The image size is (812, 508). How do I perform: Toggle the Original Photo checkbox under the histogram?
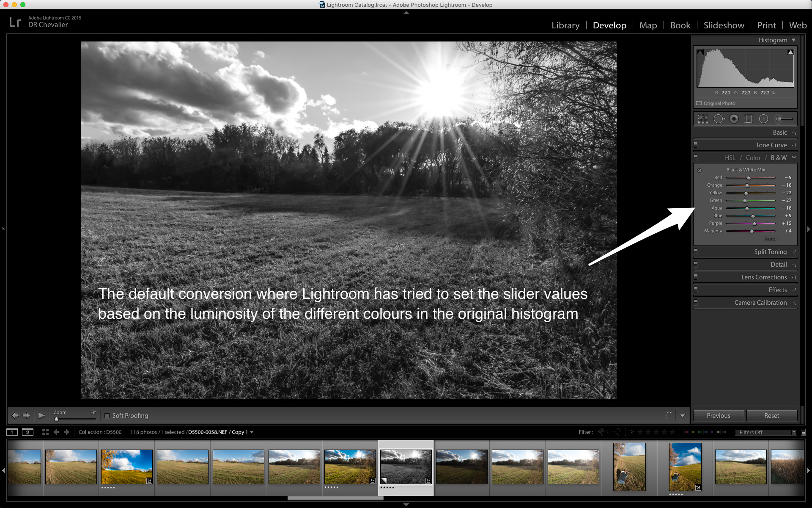click(x=699, y=103)
